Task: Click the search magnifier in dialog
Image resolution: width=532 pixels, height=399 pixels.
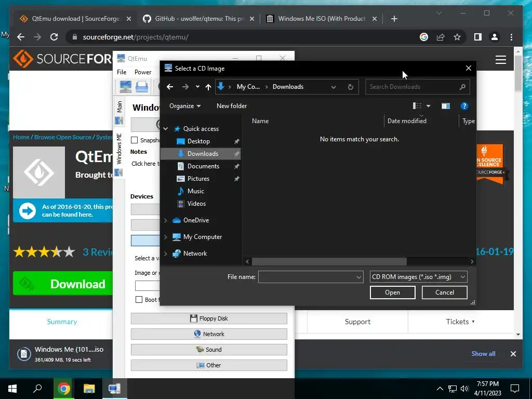Action: coord(462,87)
